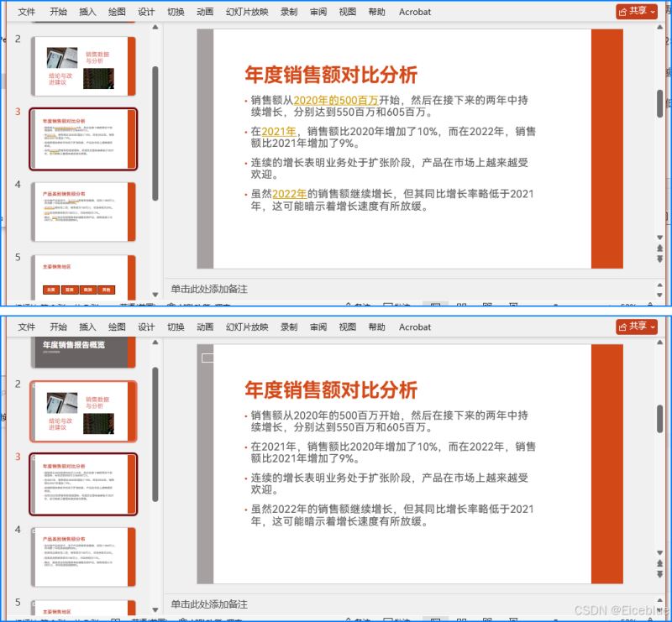672x622 pixels.
Task: Open the 文件 menu in the lower window
Action: [26, 327]
